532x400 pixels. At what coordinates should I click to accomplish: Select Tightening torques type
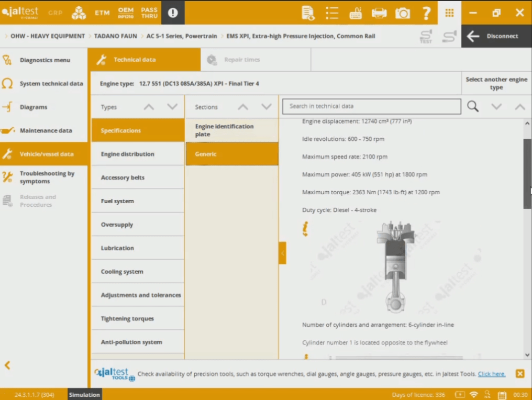pos(138,318)
